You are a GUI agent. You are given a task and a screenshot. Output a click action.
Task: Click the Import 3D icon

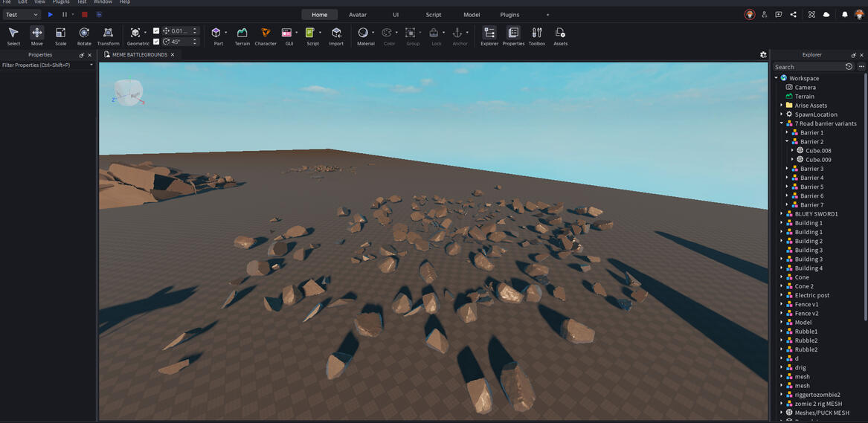tap(336, 33)
